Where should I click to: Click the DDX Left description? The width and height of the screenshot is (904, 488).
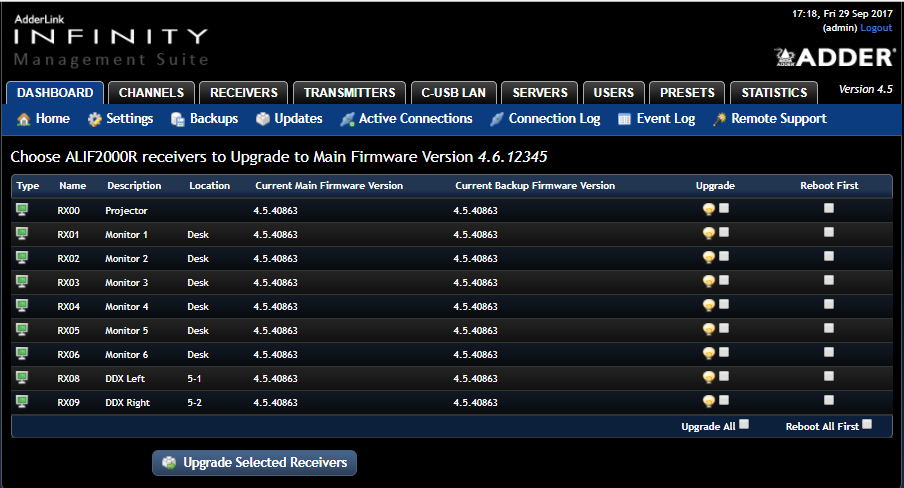(125, 379)
